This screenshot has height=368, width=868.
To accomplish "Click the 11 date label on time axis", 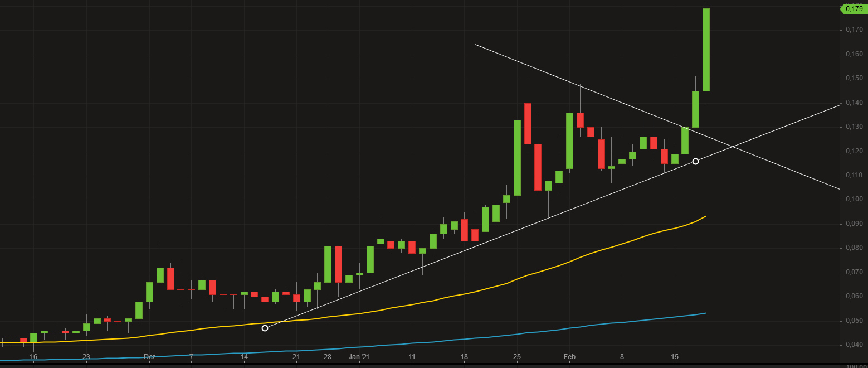I will point(412,356).
